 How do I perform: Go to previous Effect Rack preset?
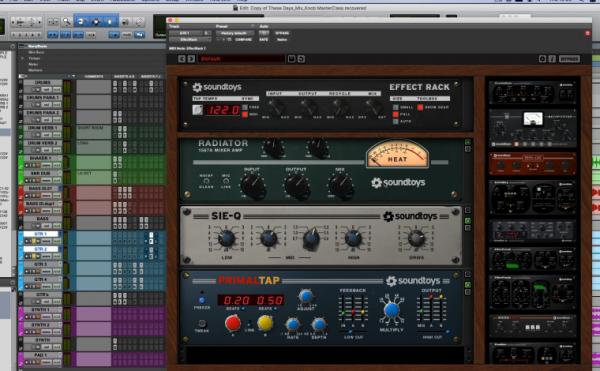(182, 59)
